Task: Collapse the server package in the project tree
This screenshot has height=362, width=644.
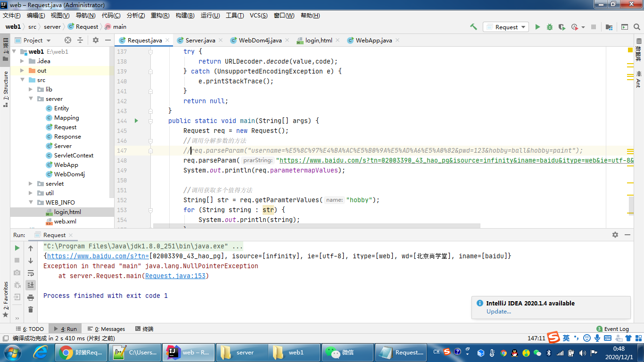Action: (31, 99)
